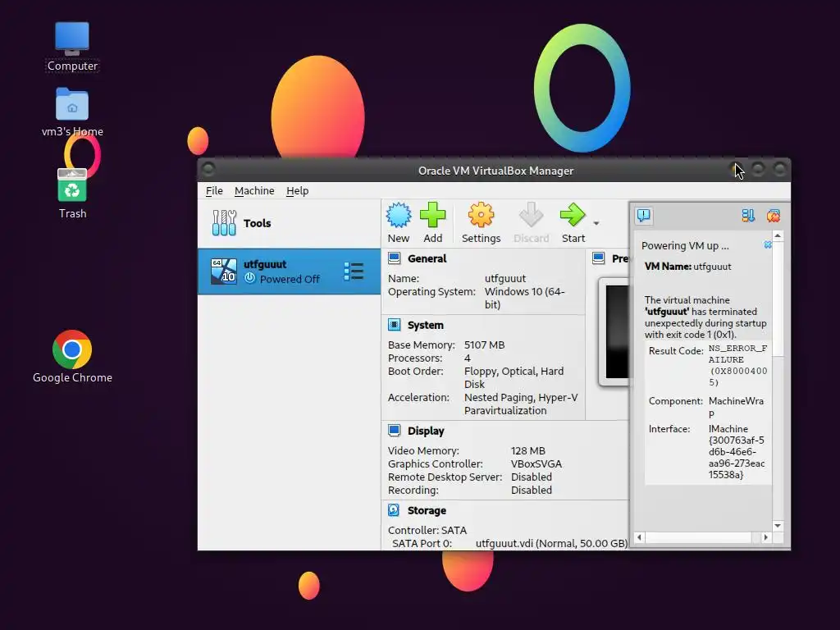This screenshot has height=630, width=840.
Task: Click the horizontal scroll left arrow
Action: click(x=639, y=537)
